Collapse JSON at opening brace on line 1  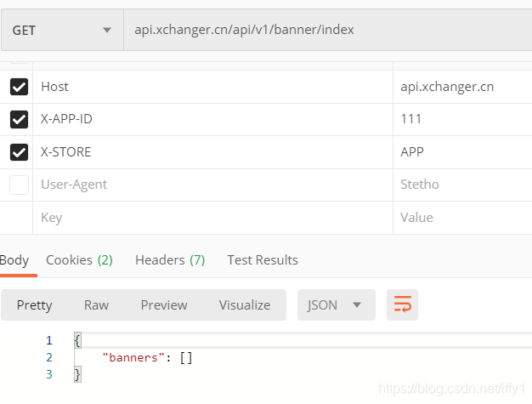click(77, 340)
